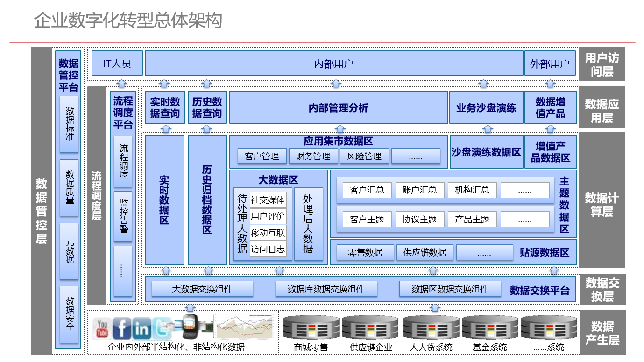Click the 业务沙盘演练 box
Screen dimensions: 644x362
[x=486, y=107]
